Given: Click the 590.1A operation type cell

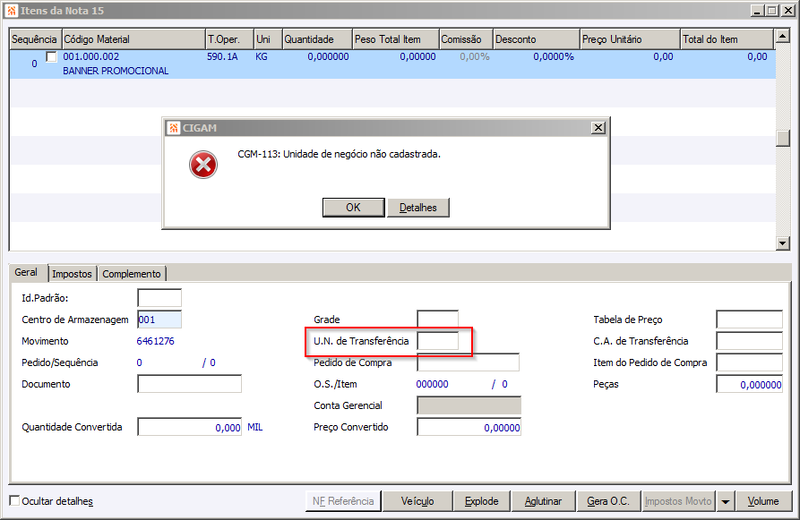Looking at the screenshot, I should pos(222,57).
